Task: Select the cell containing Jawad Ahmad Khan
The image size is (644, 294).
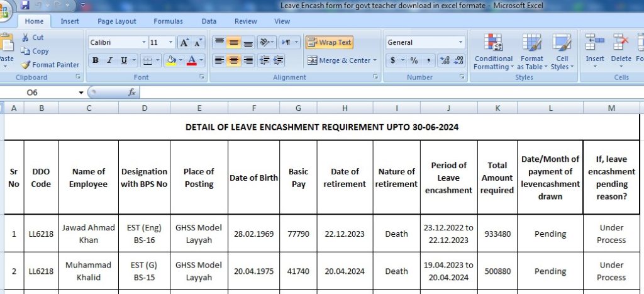Action: click(x=89, y=234)
